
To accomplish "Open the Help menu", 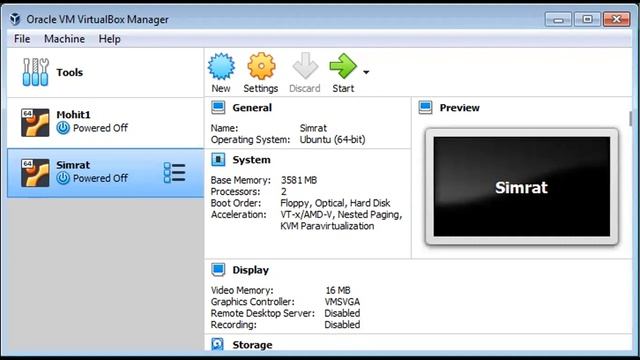I will pos(109,39).
